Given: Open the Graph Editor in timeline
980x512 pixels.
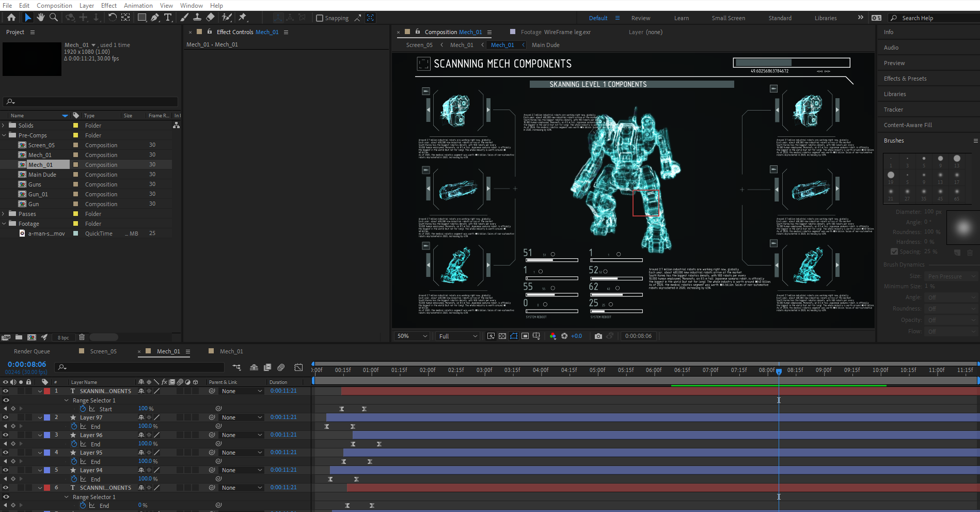Looking at the screenshot, I should pyautogui.click(x=298, y=367).
